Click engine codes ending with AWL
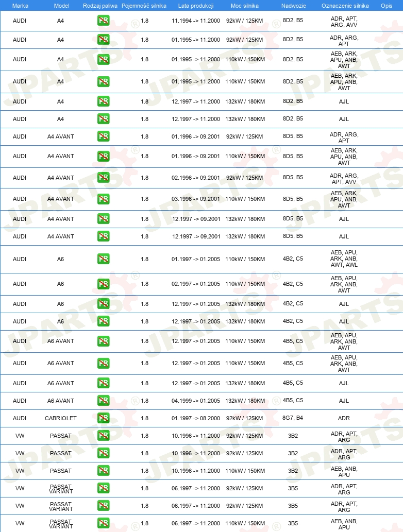The width and height of the screenshot is (403, 532). (344, 259)
